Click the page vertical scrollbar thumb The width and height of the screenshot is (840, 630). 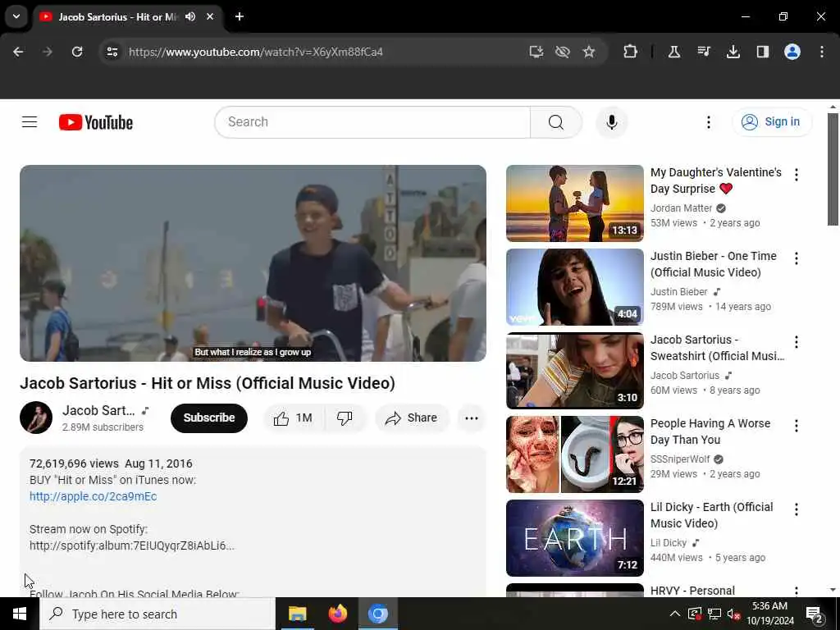coord(833,169)
